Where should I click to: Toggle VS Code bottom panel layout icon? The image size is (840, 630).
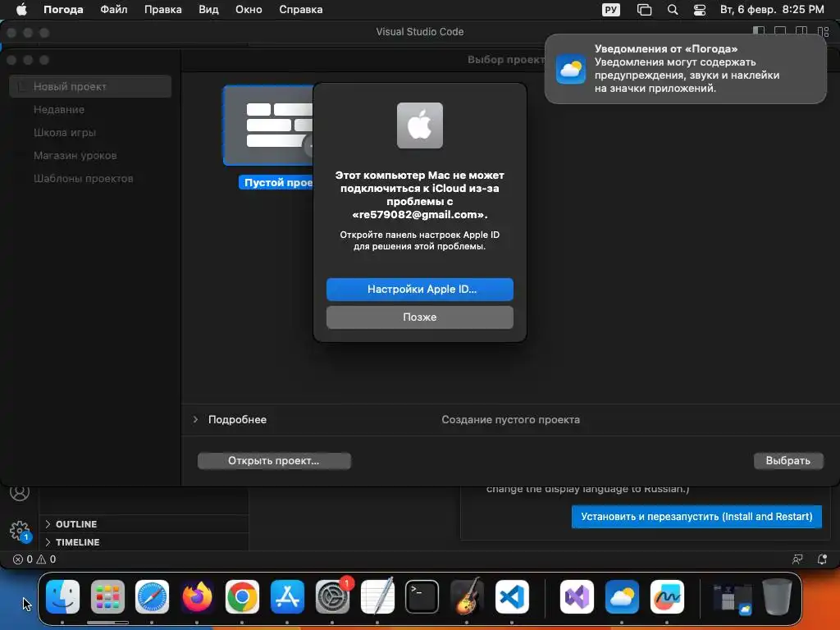tap(780, 31)
